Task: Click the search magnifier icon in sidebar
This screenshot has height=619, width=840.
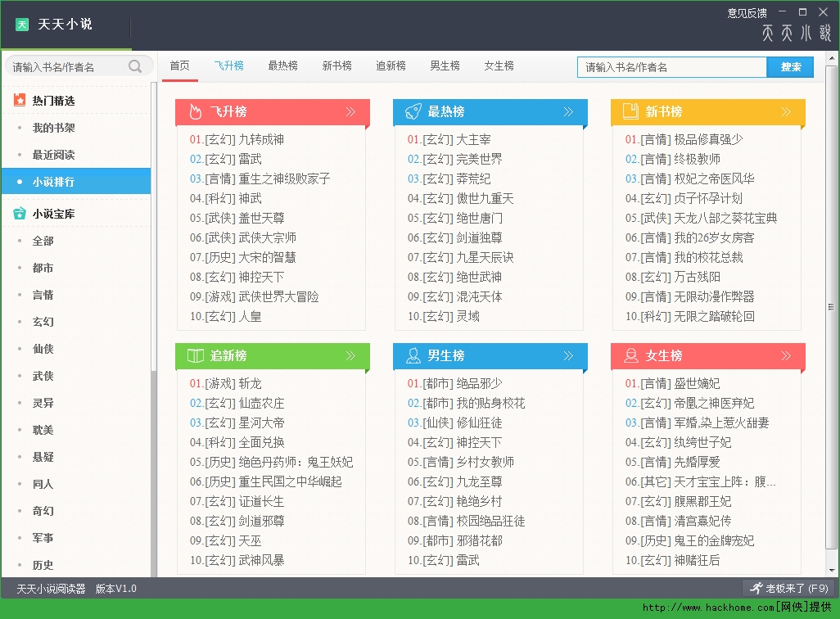Action: point(135,66)
